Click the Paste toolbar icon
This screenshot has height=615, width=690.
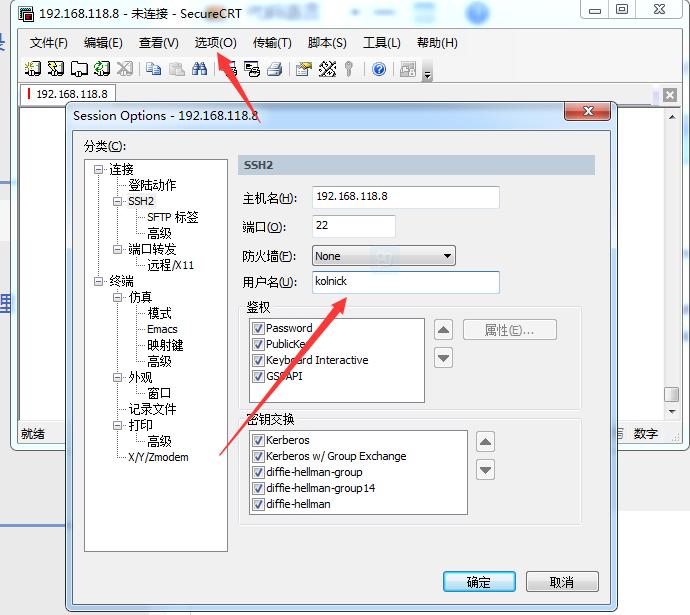[x=176, y=69]
